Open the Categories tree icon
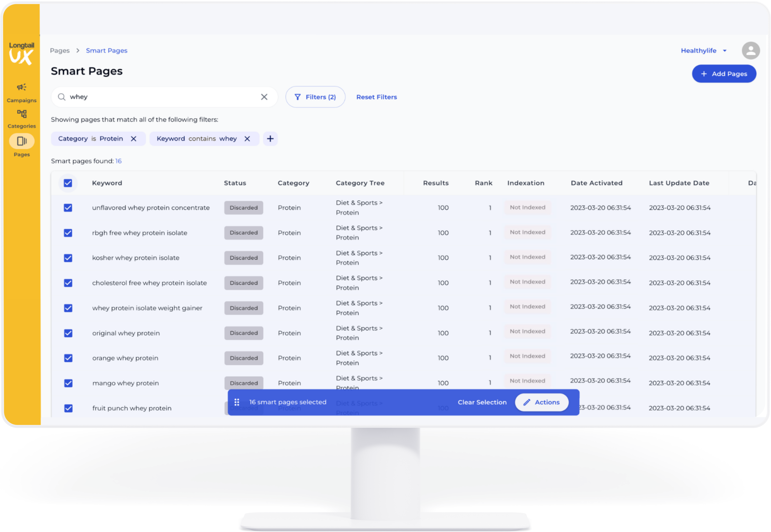 (x=22, y=114)
